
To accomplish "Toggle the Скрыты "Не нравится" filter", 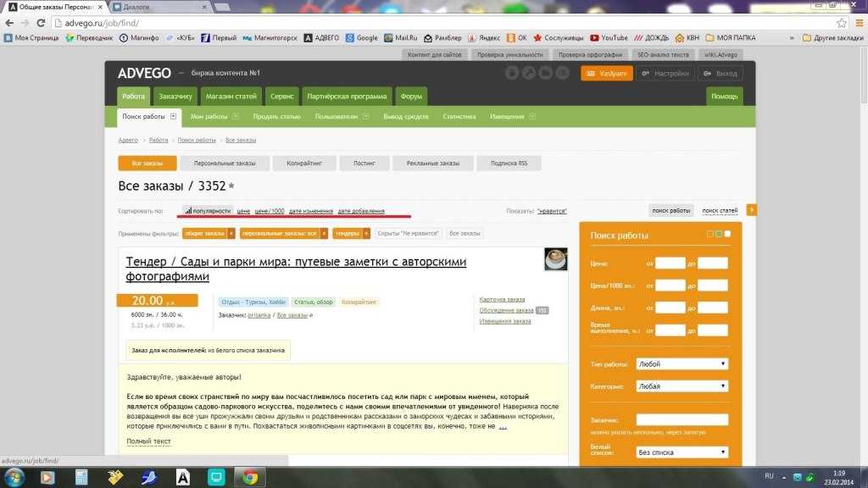I will (x=408, y=234).
